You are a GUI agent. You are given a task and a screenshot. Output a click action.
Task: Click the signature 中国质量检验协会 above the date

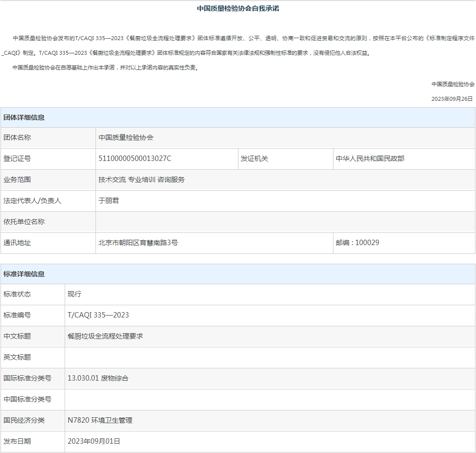tap(453, 84)
